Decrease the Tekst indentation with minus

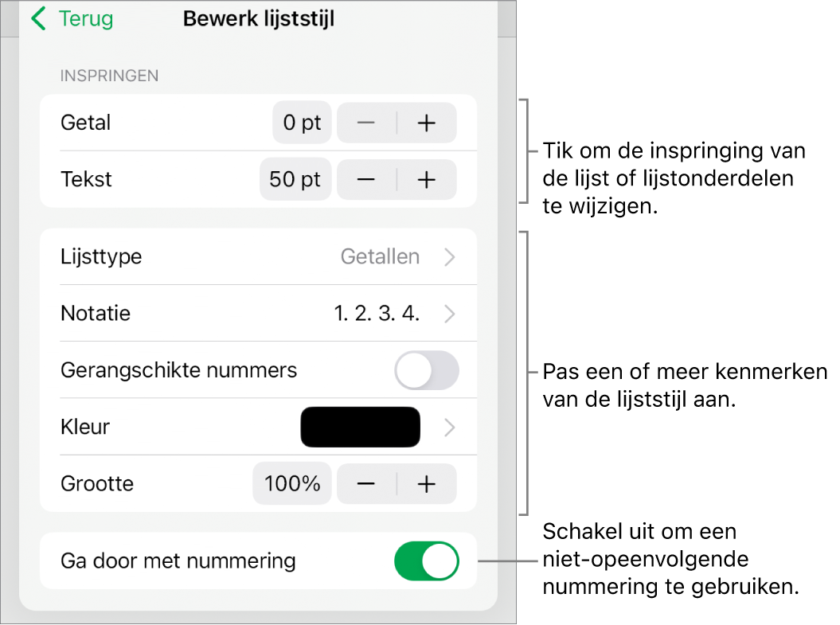click(366, 179)
